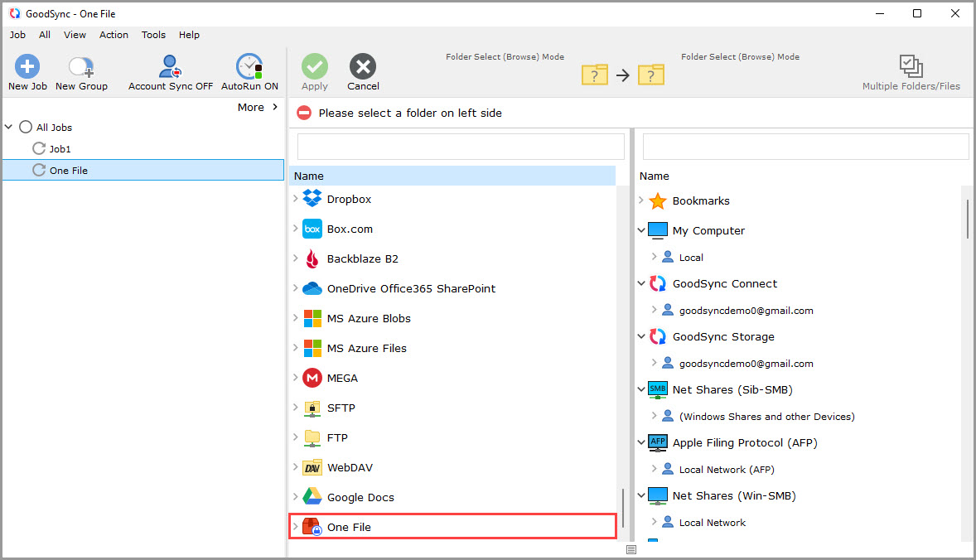
Task: Expand the Box.com tree node
Action: click(295, 229)
